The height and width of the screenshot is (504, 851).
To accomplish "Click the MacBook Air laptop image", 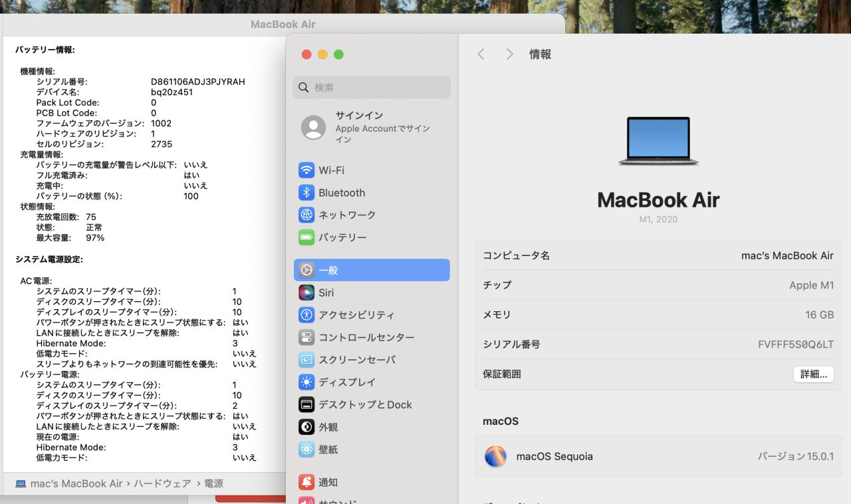I will 658,141.
